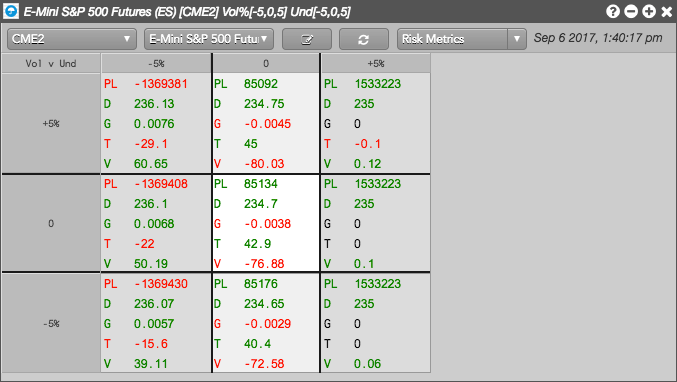Click vega value -80.03
This screenshot has width=677, height=382.
point(264,164)
